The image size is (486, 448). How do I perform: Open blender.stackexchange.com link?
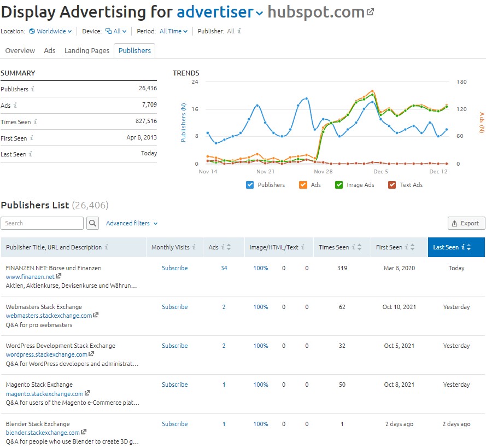[43, 433]
